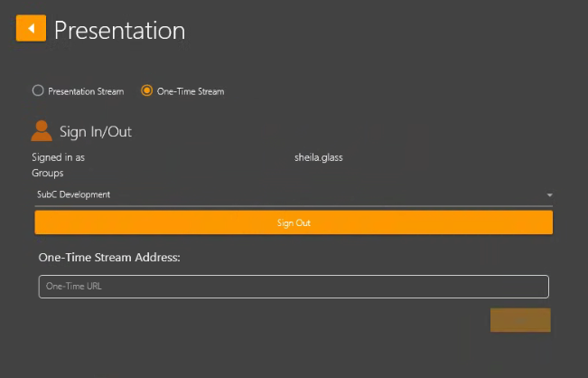Click the Groups label
The width and height of the screenshot is (588, 378).
click(x=47, y=173)
